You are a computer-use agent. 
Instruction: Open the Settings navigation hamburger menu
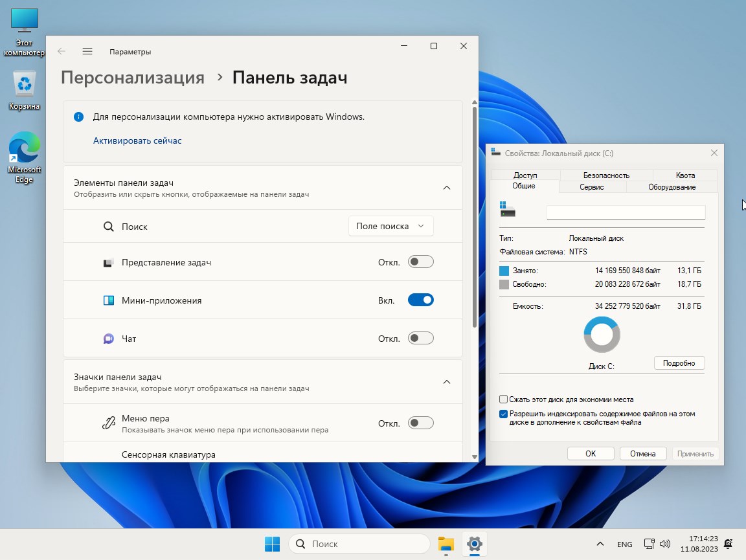[87, 51]
